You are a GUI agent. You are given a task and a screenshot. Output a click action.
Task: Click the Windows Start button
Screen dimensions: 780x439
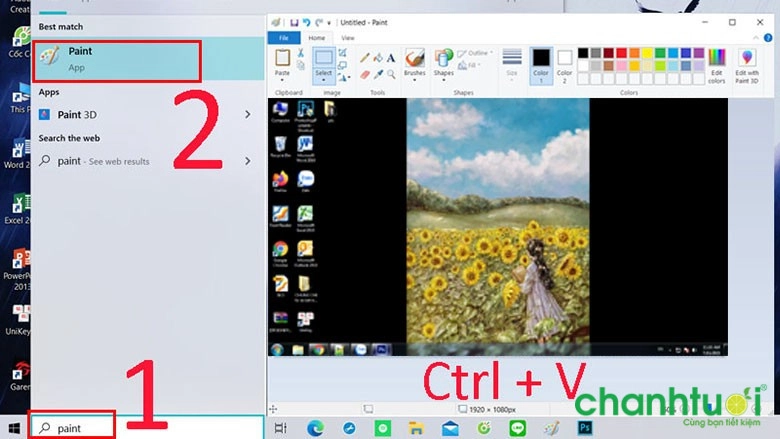[14, 428]
